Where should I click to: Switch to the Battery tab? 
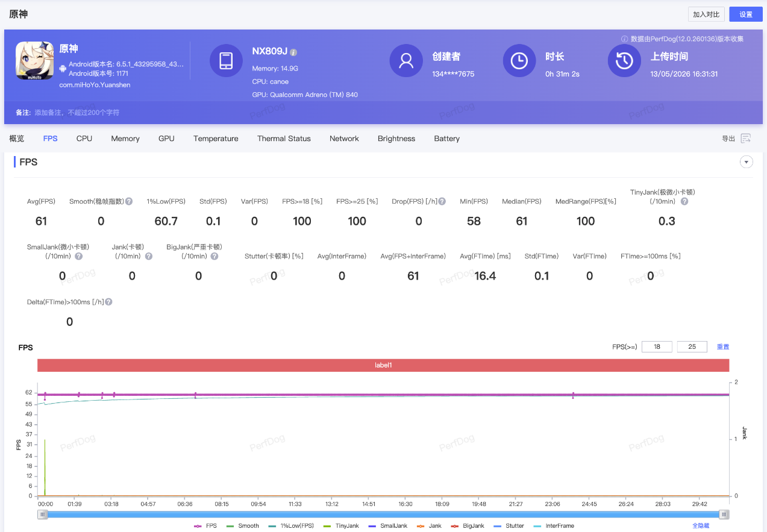(446, 139)
